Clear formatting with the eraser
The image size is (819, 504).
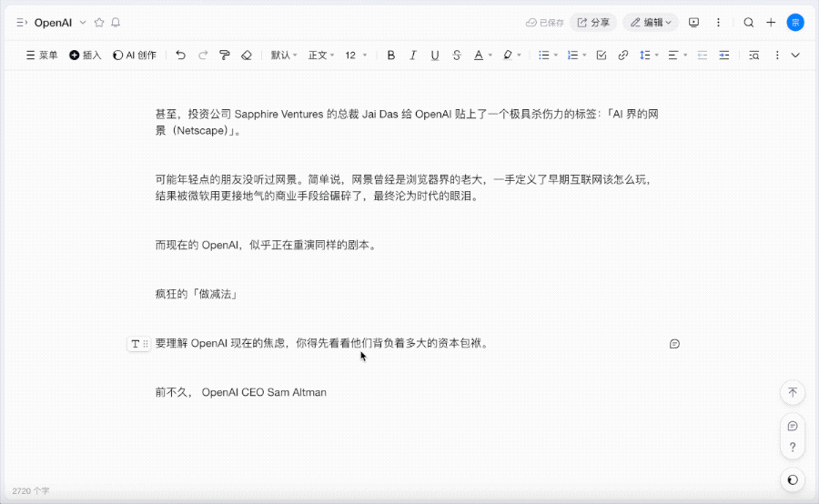tap(247, 55)
